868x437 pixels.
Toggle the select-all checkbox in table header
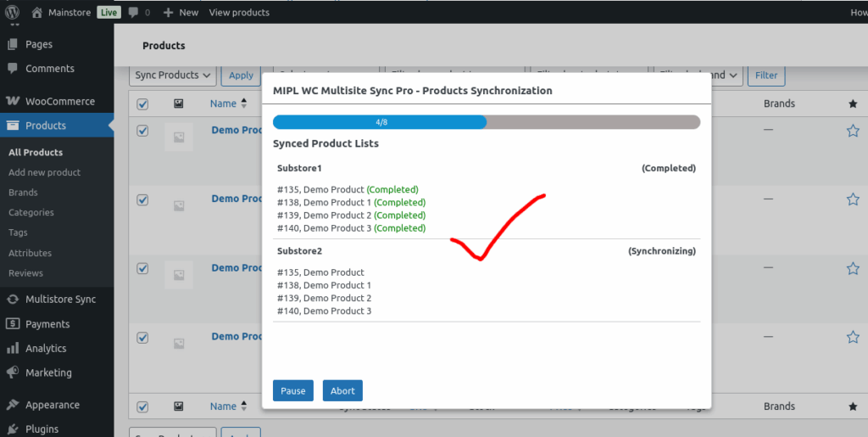[x=142, y=104]
